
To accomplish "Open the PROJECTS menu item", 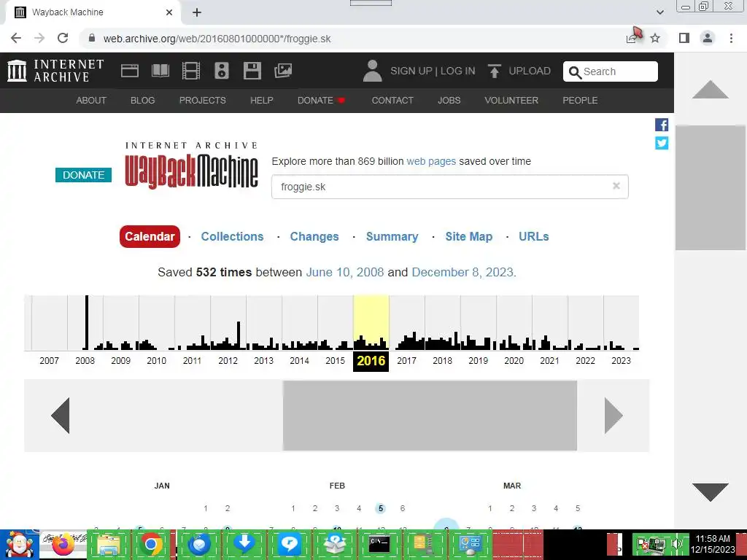I will pyautogui.click(x=203, y=101).
